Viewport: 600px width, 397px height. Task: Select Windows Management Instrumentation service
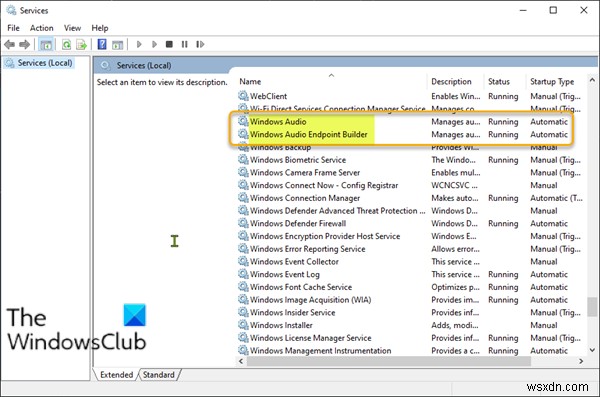point(320,351)
